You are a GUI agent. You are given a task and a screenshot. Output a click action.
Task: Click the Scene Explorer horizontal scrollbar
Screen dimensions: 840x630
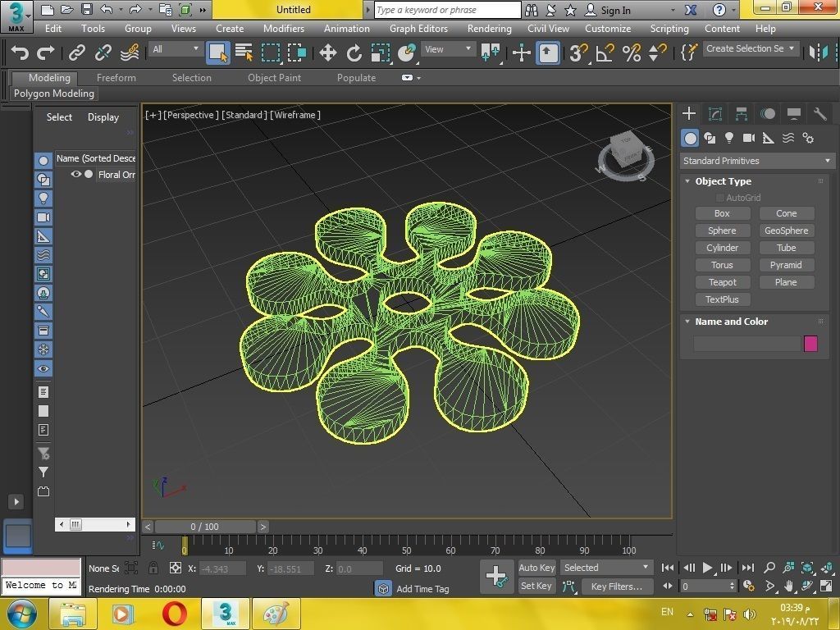[95, 524]
